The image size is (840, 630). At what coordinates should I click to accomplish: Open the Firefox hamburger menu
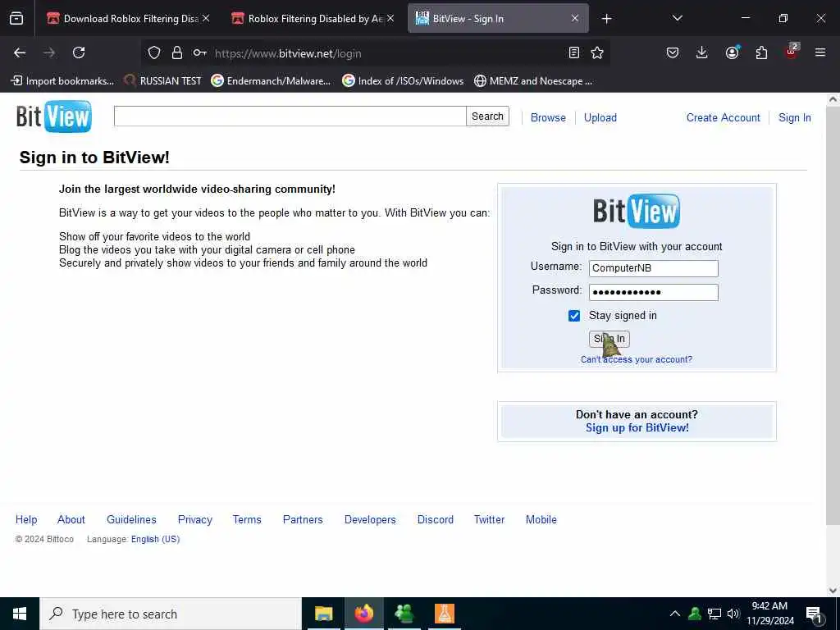(x=819, y=52)
